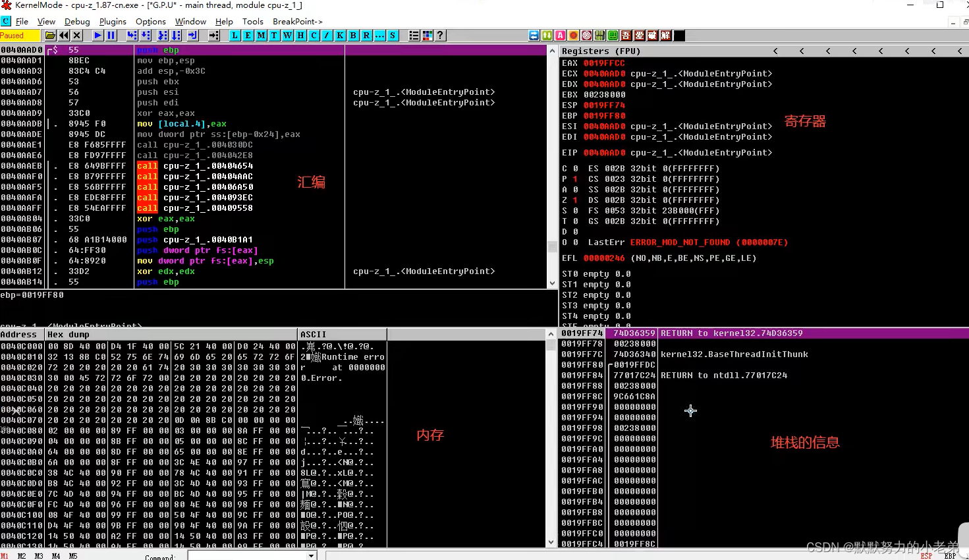Screen dimensions: 969x560
Task: Open the Options menu
Action: [151, 21]
